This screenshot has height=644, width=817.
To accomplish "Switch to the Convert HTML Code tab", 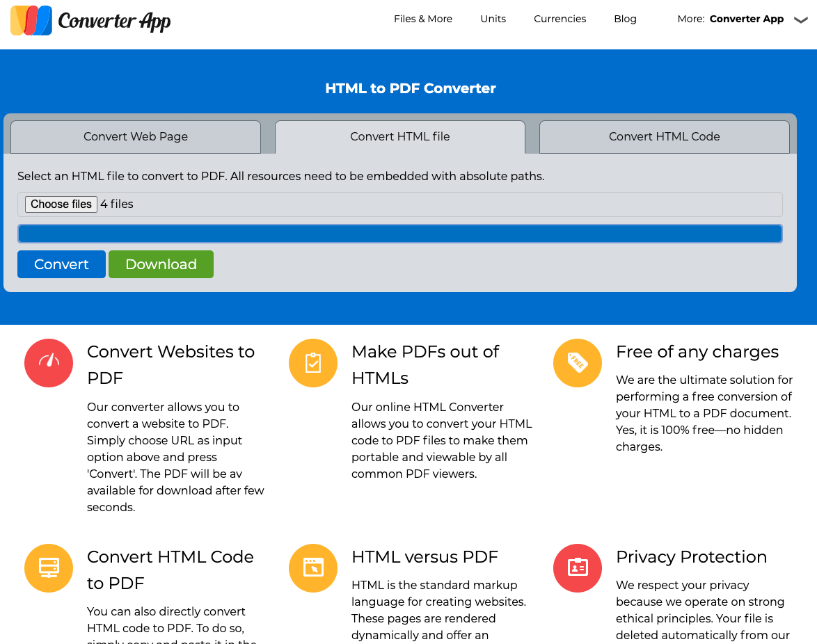I will [664, 136].
